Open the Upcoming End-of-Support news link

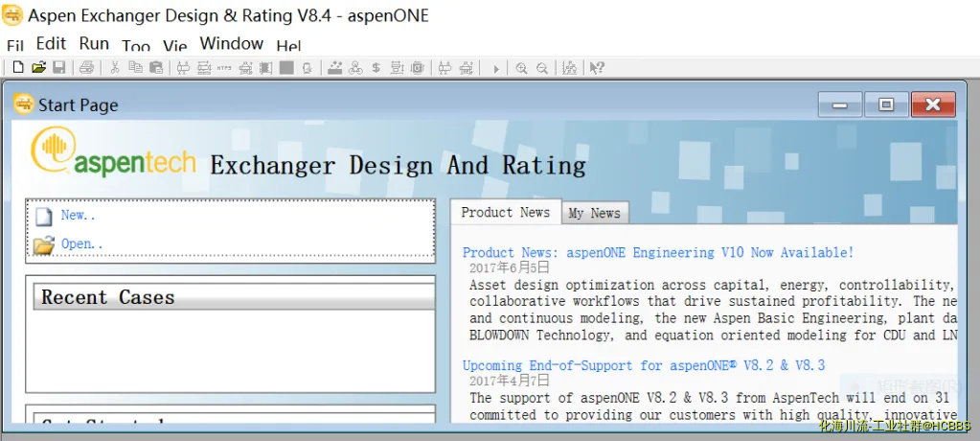(643, 365)
